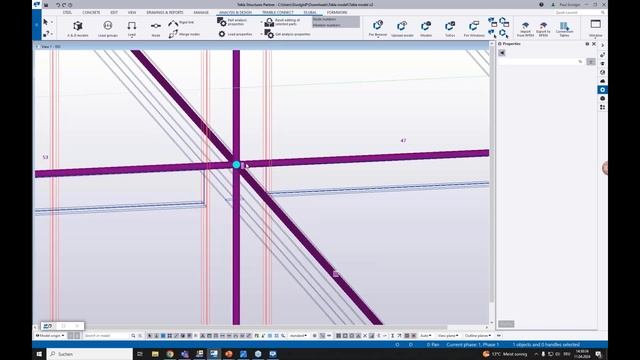The width and height of the screenshot is (640, 360).
Task: Redo action in title bar
Action: point(64,5)
